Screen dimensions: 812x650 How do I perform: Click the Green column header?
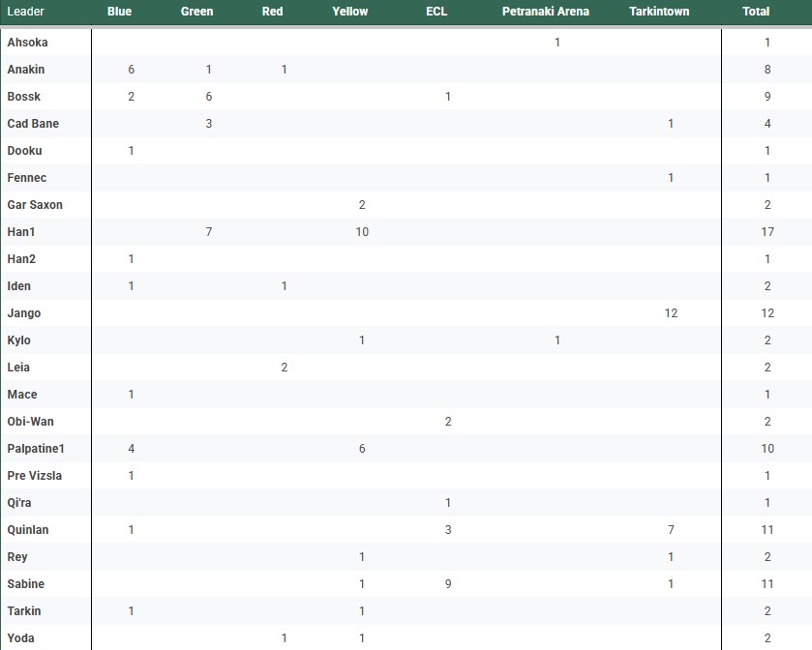[196, 12]
